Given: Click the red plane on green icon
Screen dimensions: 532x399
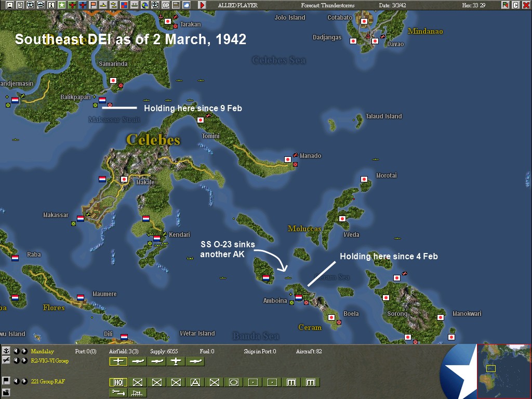Looking at the screenshot, I should pyautogui.click(x=72, y=5).
